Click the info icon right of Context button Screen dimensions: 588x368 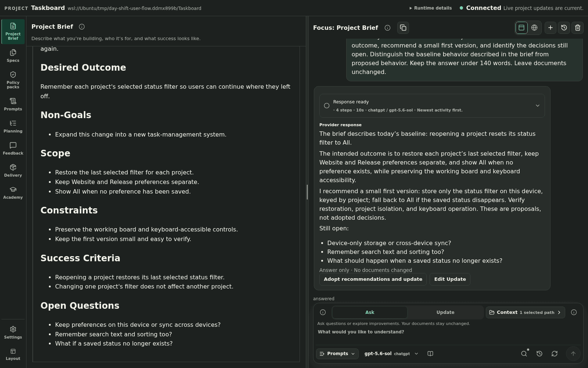[574, 312]
